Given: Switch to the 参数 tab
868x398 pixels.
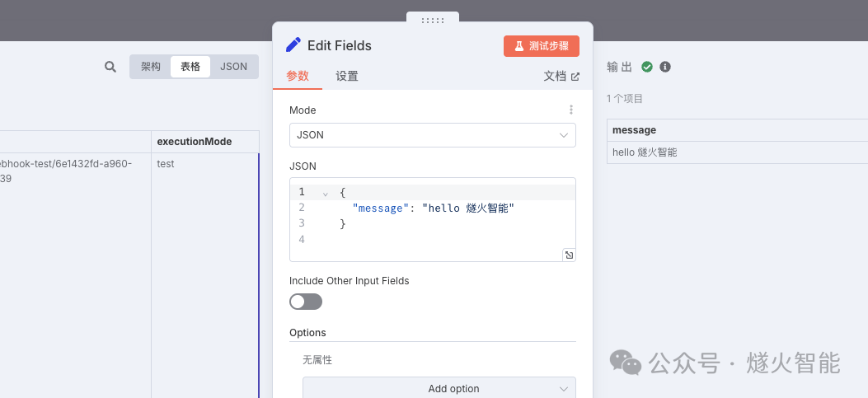Looking at the screenshot, I should [x=298, y=77].
